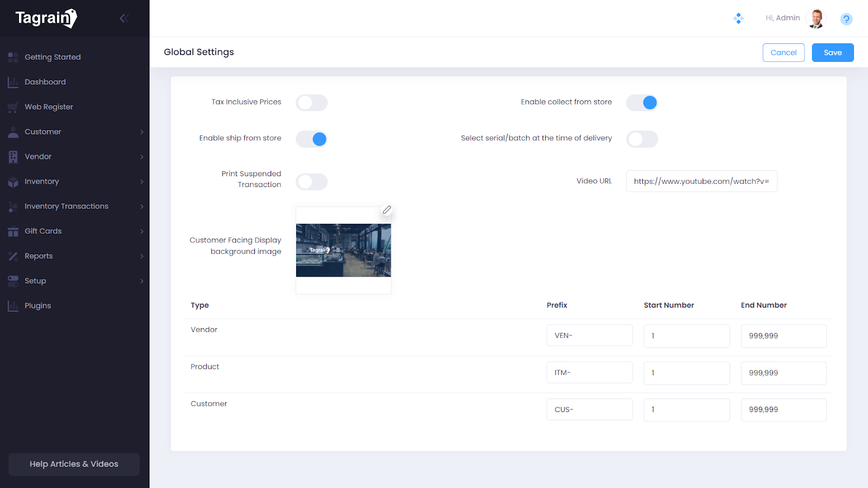Click the Admin profile avatar
Viewport: 868px width, 488px height.
pyautogui.click(x=815, y=18)
